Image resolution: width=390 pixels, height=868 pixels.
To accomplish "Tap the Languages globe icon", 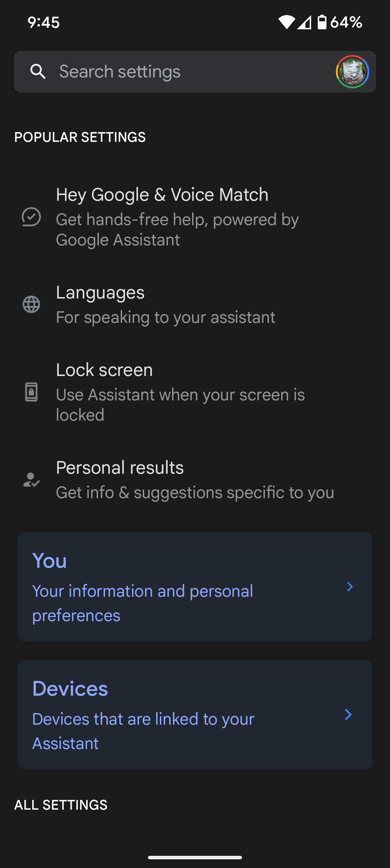I will point(31,305).
